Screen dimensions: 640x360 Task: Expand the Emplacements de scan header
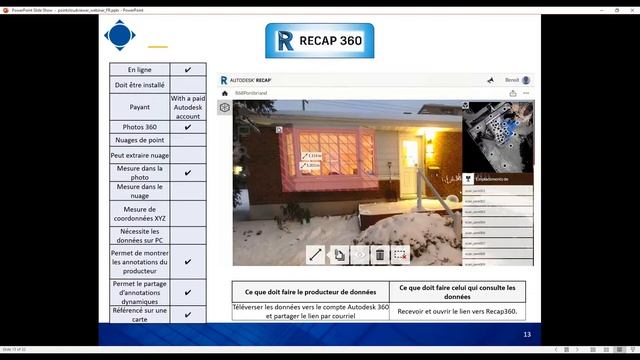click(498, 179)
